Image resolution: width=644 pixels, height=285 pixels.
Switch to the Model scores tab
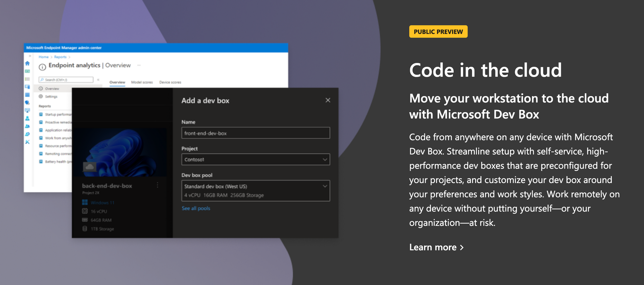click(142, 82)
